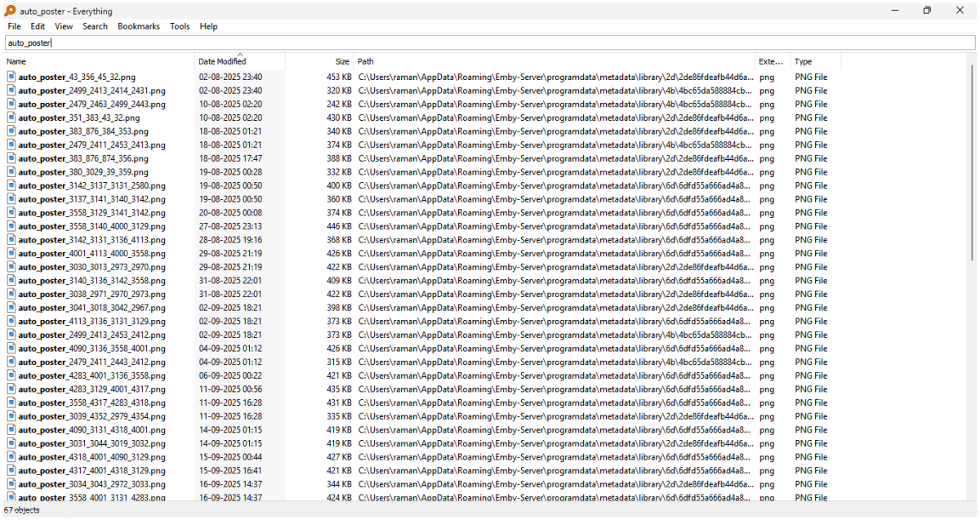Click path of the 19-08-2025 00:28 row
Screen dimensions: 980x520
(555, 171)
